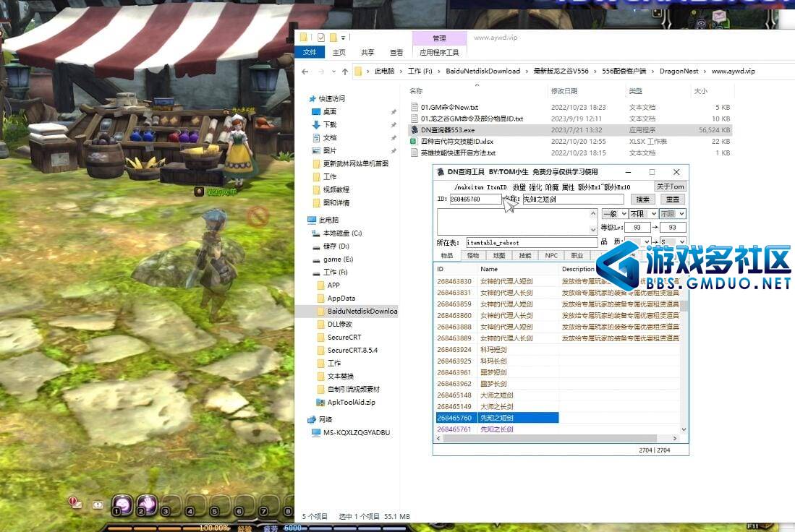Image resolution: width=795 pixels, height=532 pixels.
Task: Expand the chevron after DragonNest in the address bar
Action: point(705,72)
